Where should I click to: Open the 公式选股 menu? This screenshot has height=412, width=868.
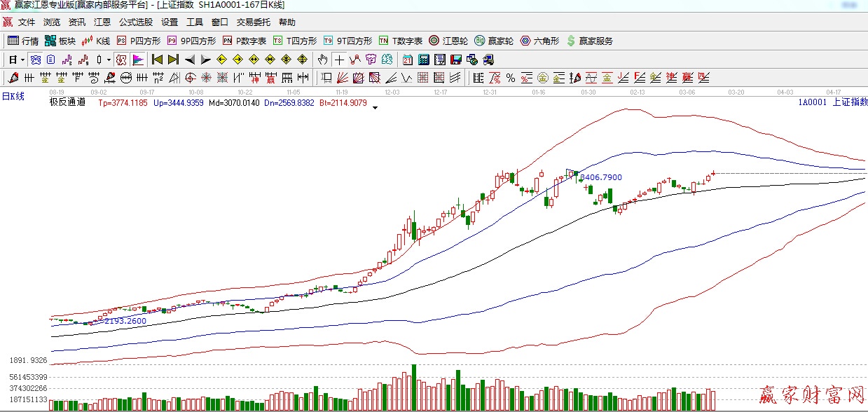point(136,22)
